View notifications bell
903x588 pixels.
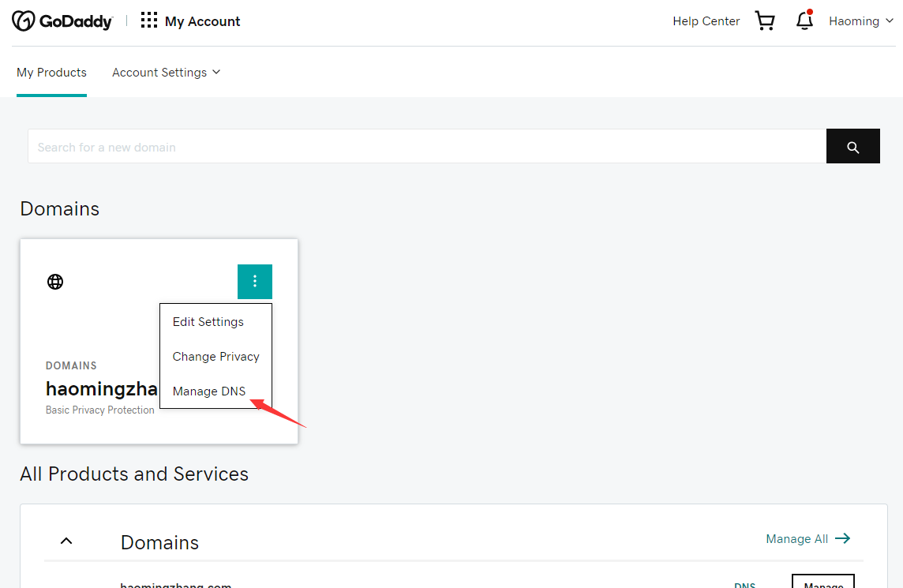(804, 21)
